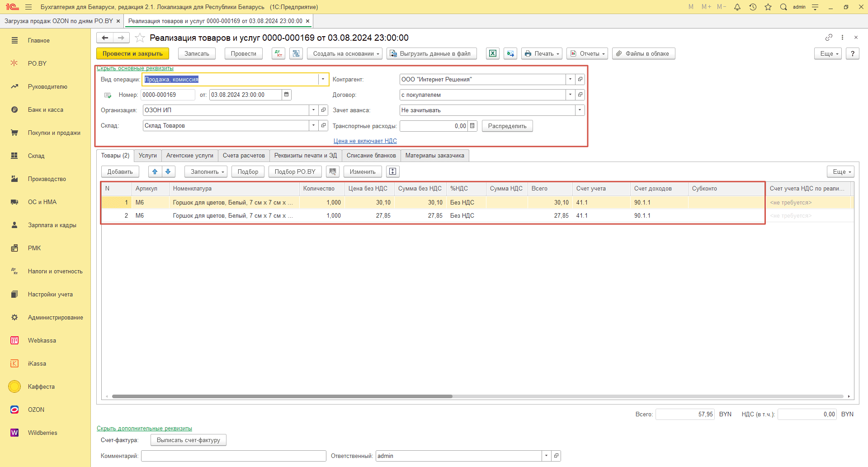Click the Записать button
The height and width of the screenshot is (467, 868).
pos(197,53)
